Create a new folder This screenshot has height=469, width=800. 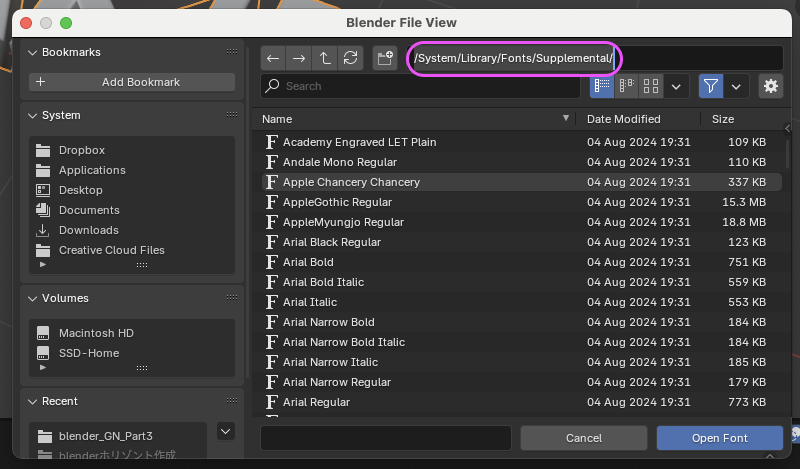coord(385,58)
